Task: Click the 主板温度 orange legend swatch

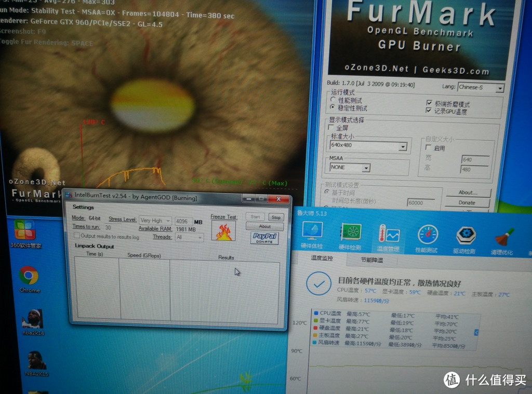Action: tap(315, 335)
